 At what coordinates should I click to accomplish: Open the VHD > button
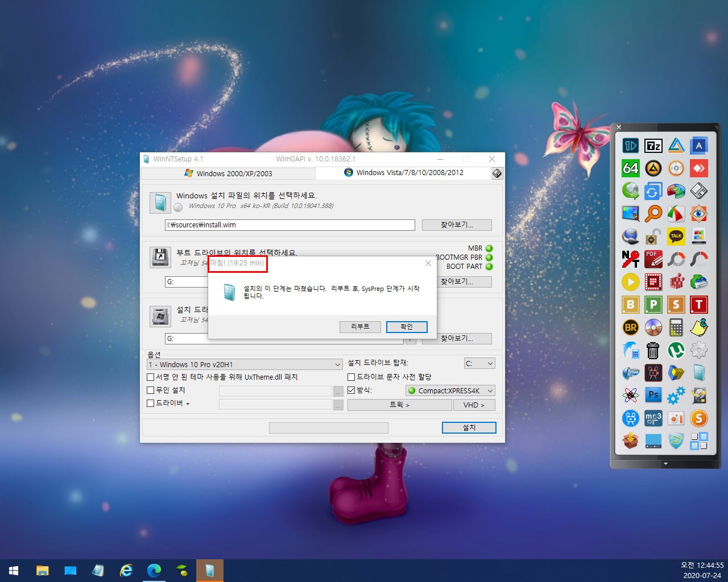(x=474, y=405)
